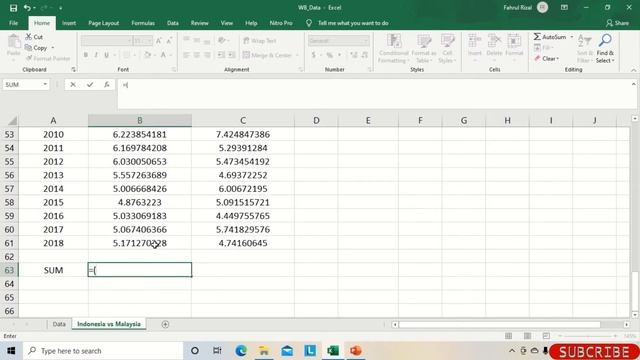Screen dimensions: 640x360
Task: Add new sheet with plus icon
Action: [165, 324]
